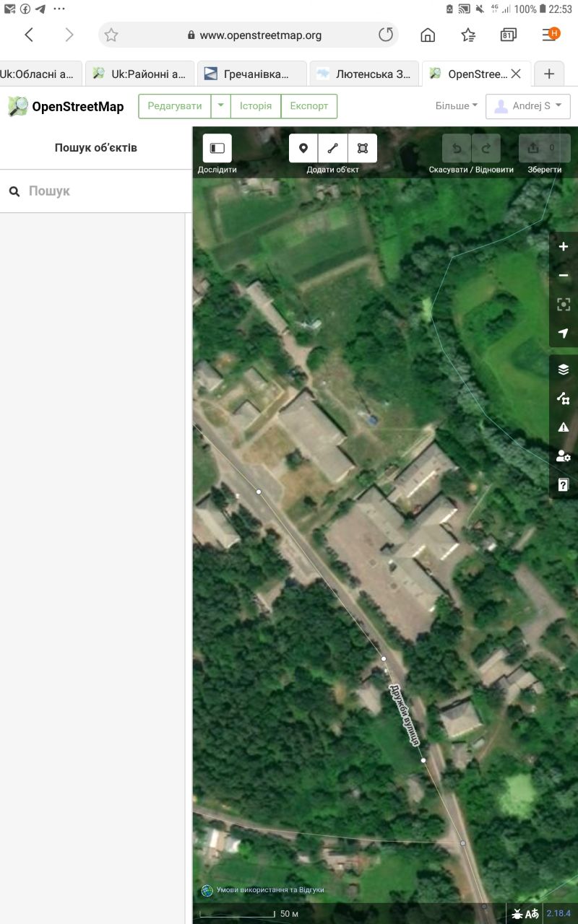
Task: Open issues warning panel
Action: tap(564, 427)
